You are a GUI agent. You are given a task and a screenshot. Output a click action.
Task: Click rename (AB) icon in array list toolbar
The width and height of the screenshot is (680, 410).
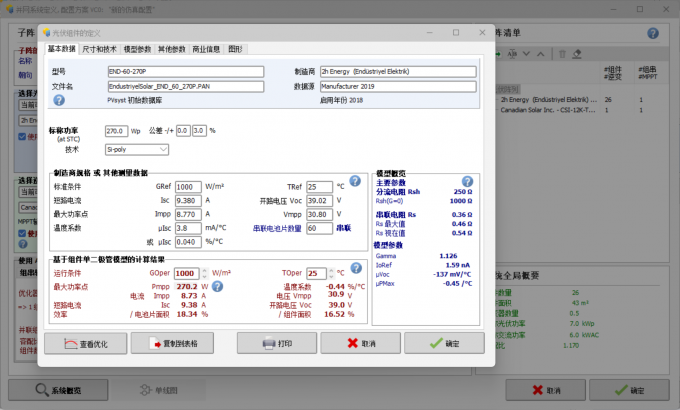512,54
